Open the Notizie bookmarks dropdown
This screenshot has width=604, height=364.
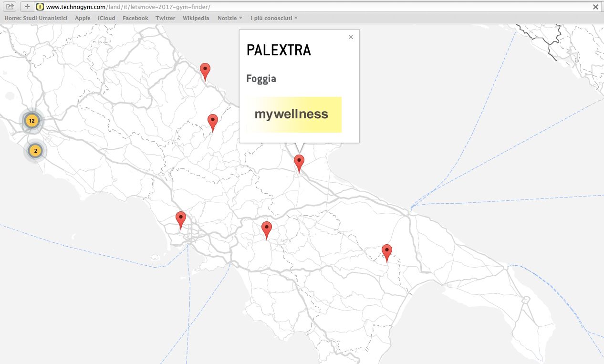(x=229, y=18)
